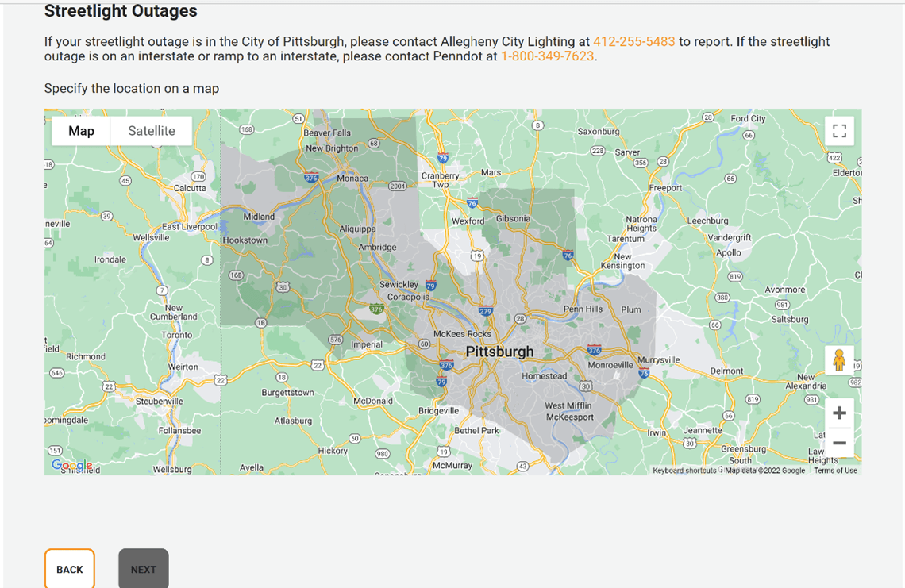This screenshot has width=905, height=588.
Task: Click Beaver Falls on the map
Action: pyautogui.click(x=327, y=133)
